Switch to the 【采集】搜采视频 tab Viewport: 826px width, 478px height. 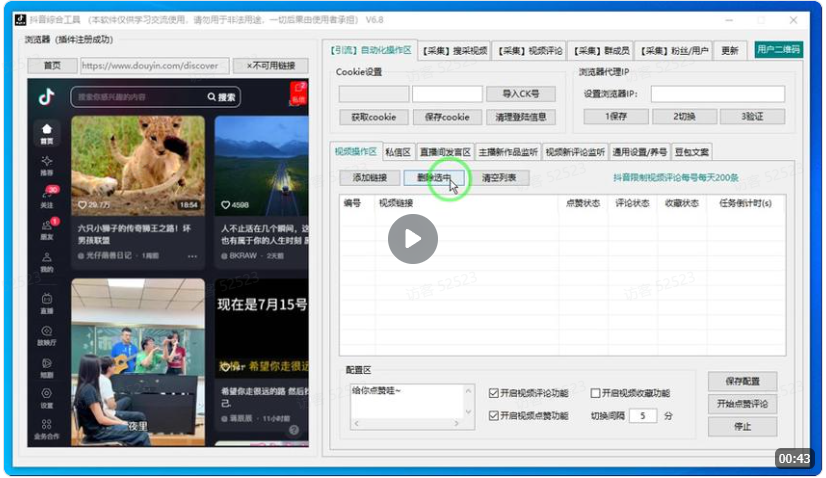coord(454,50)
